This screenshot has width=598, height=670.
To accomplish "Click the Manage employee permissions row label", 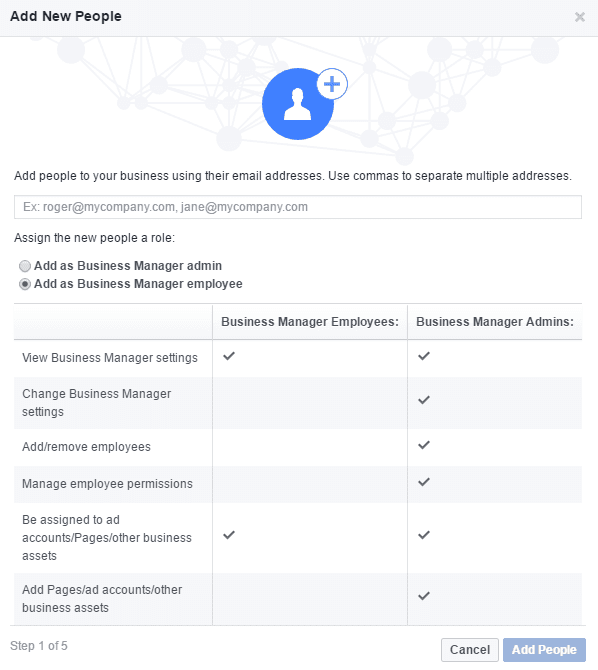I will point(107,484).
